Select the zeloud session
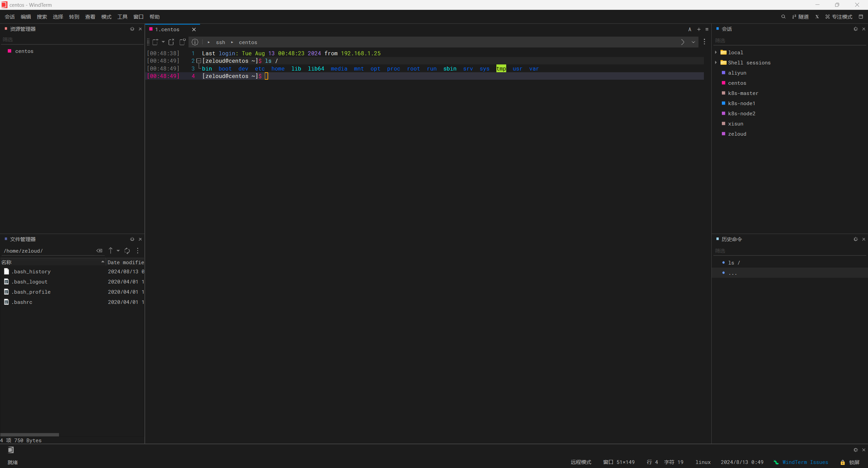Screen dimensions: 868x468 click(x=737, y=134)
